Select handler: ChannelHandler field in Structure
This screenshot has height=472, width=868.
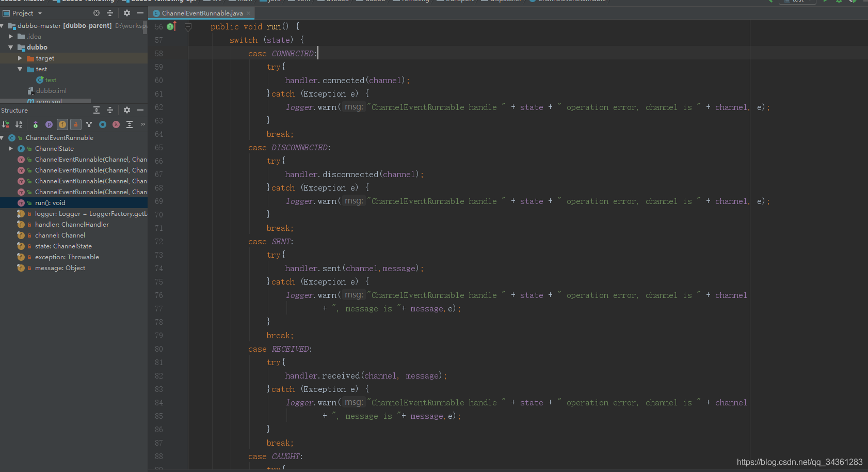[74, 225]
